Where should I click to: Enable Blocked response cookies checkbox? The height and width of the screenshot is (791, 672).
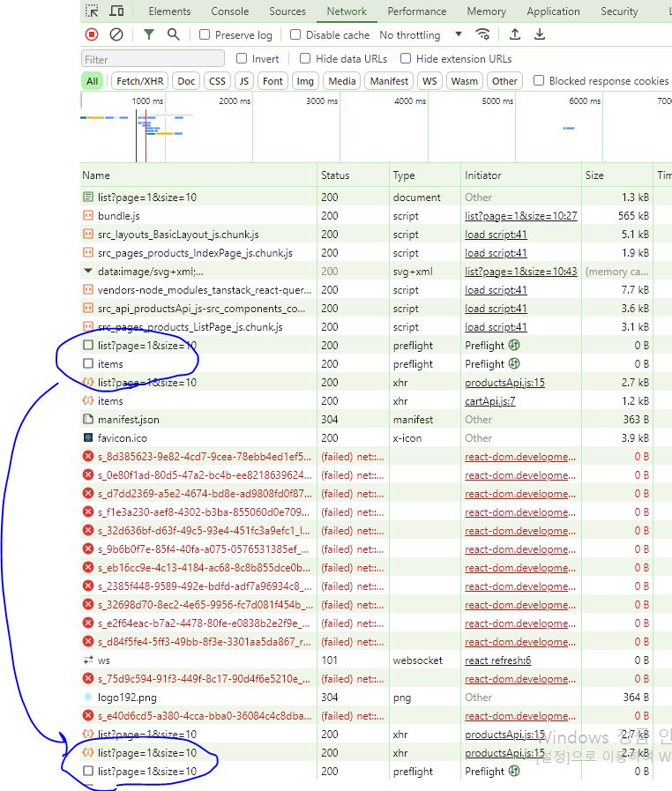coord(539,81)
